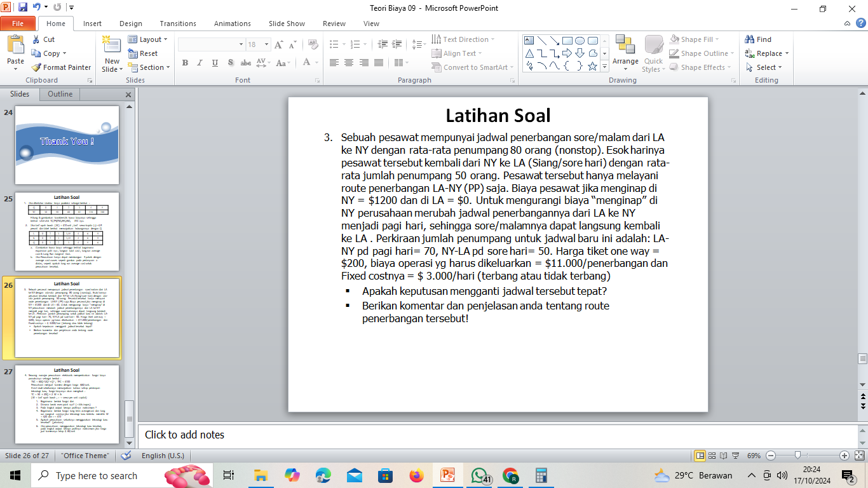Open WhatsApp from the taskbar
This screenshot has width=868, height=488.
479,475
